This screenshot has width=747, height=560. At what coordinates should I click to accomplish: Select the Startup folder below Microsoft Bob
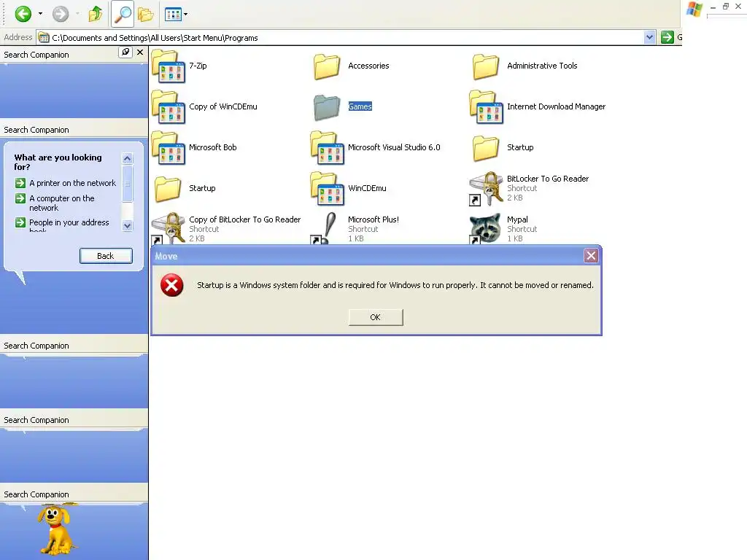coord(169,189)
